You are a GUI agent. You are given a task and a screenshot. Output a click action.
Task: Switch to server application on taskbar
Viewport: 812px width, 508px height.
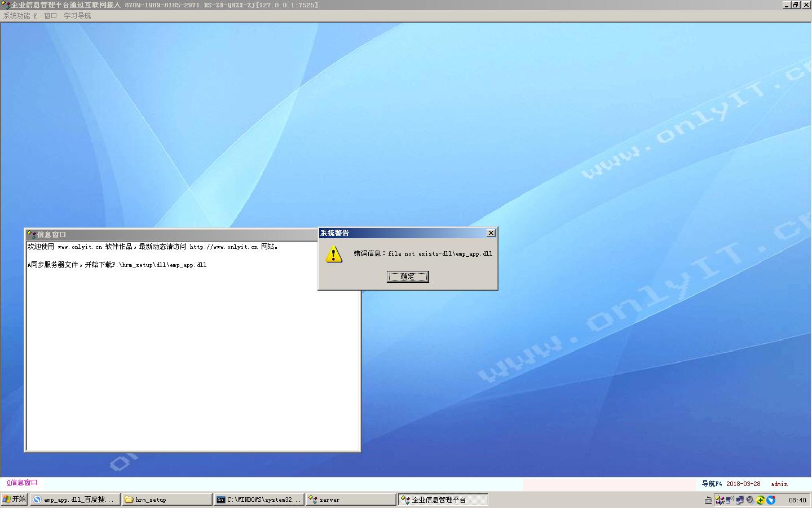point(351,500)
